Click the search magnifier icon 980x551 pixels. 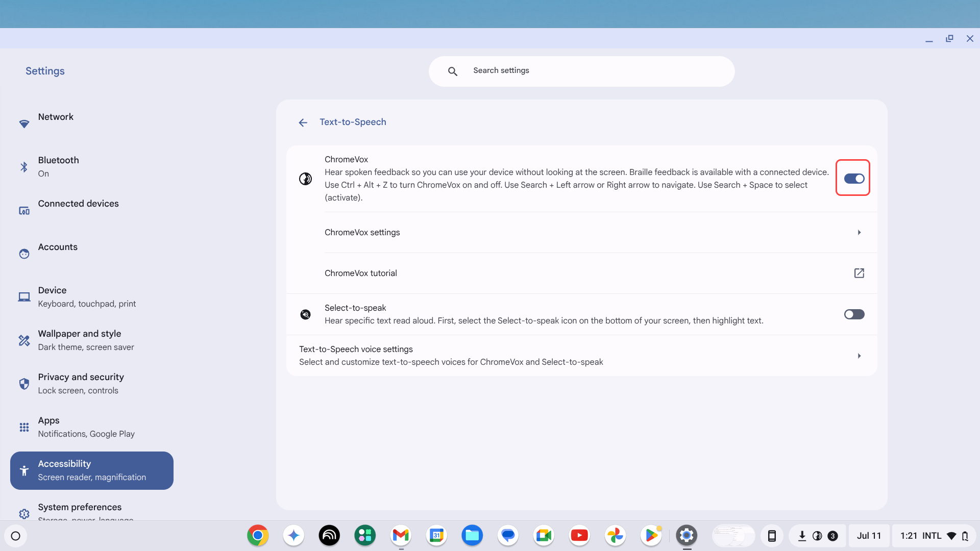click(x=452, y=71)
